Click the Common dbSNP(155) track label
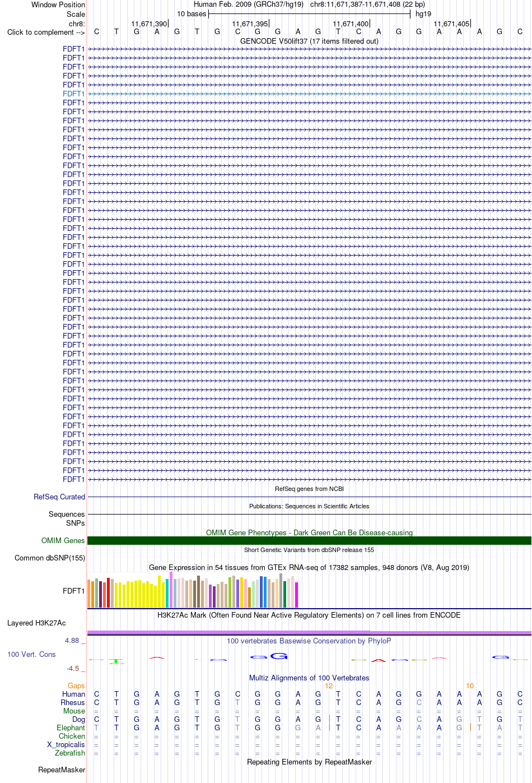The width and height of the screenshot is (532, 783). [x=50, y=558]
